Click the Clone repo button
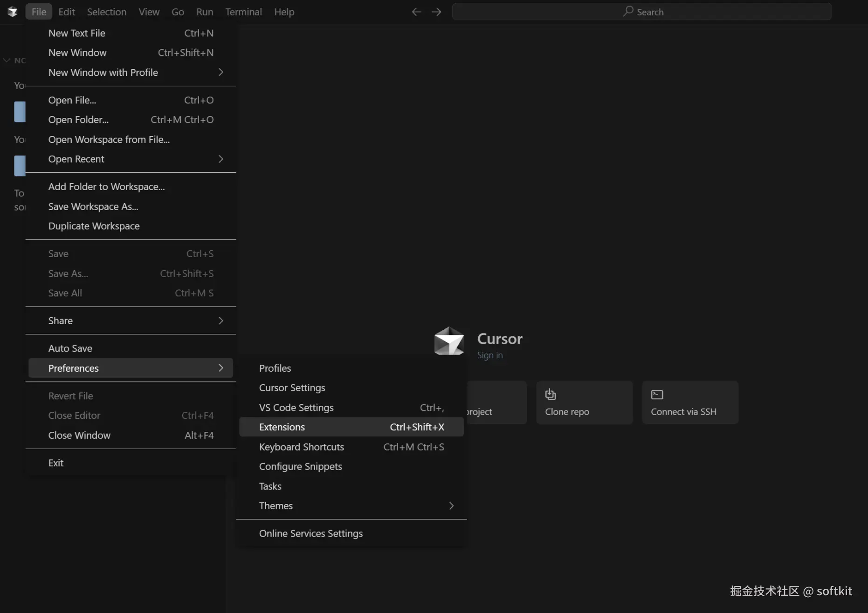868x613 pixels. pyautogui.click(x=585, y=402)
